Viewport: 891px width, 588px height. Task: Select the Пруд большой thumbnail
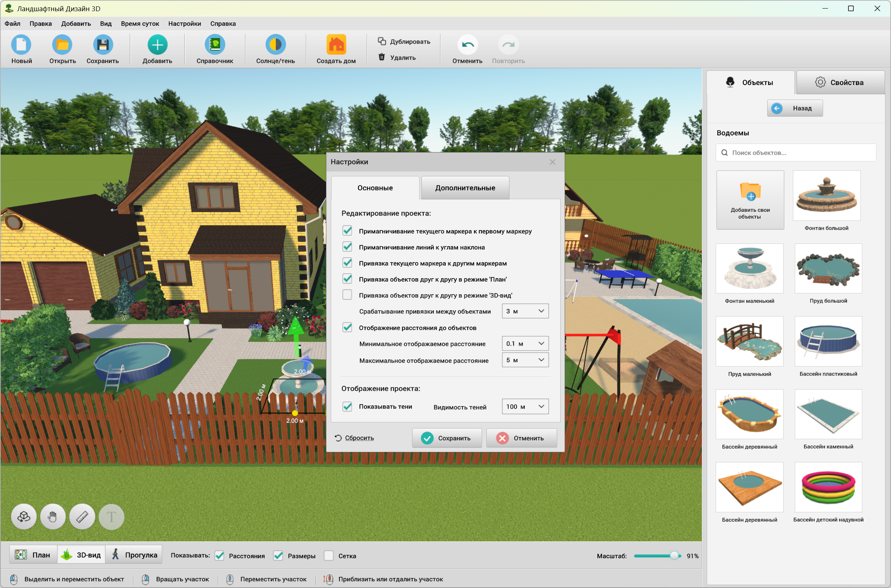828,269
